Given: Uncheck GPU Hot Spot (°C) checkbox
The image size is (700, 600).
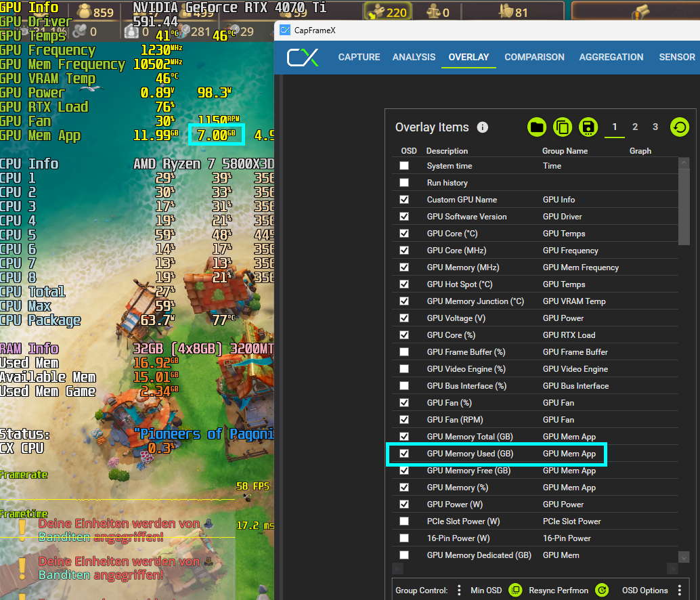Looking at the screenshot, I should (x=404, y=284).
